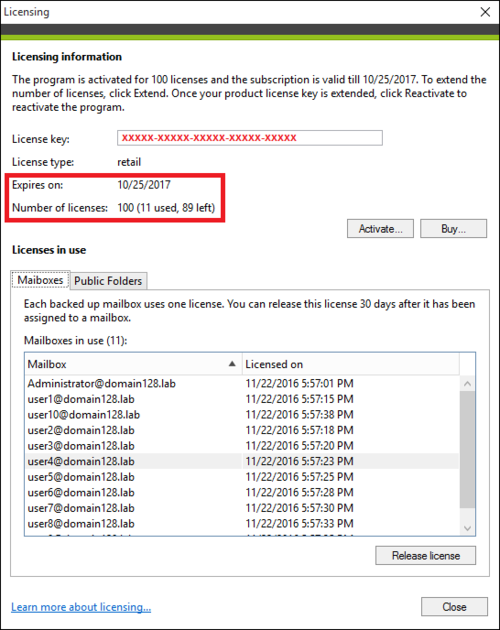Select the Administrator@domain128.lab mailbox row
Image resolution: width=500 pixels, height=630 pixels.
[242, 383]
